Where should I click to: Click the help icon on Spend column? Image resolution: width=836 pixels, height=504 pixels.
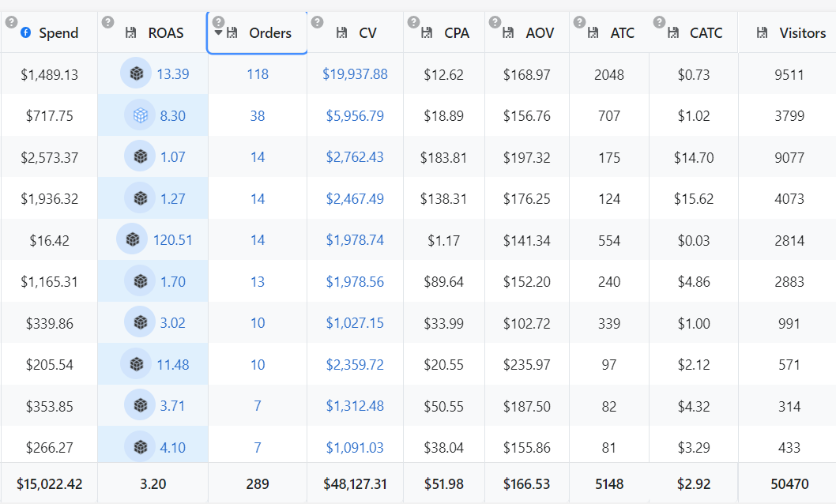click(x=11, y=22)
